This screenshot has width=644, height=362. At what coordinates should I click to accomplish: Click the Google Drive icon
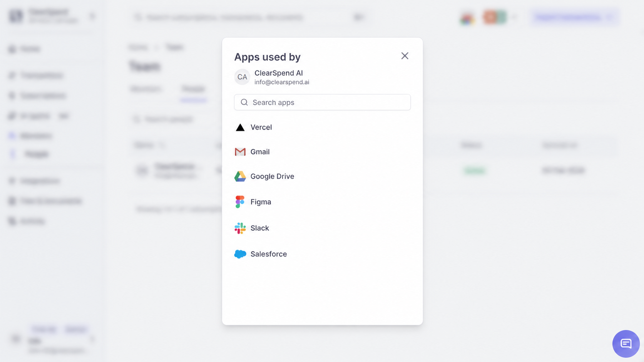point(240,176)
